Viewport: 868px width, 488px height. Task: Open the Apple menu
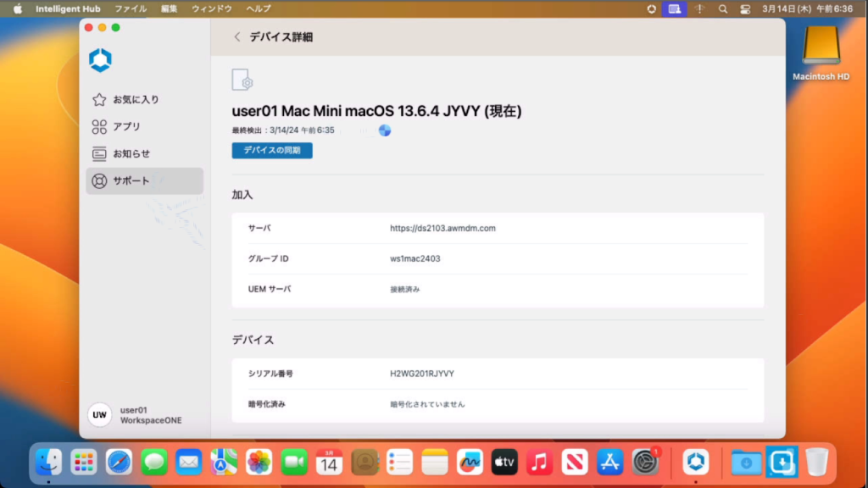point(18,8)
